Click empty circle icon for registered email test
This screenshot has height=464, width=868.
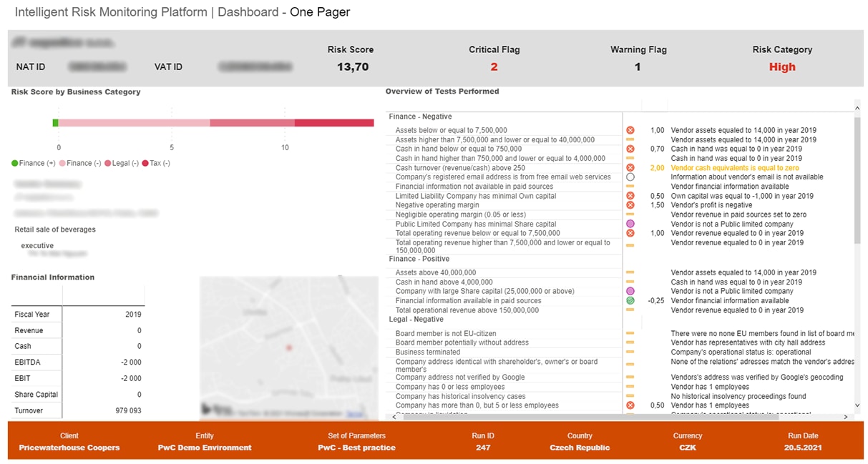click(630, 177)
